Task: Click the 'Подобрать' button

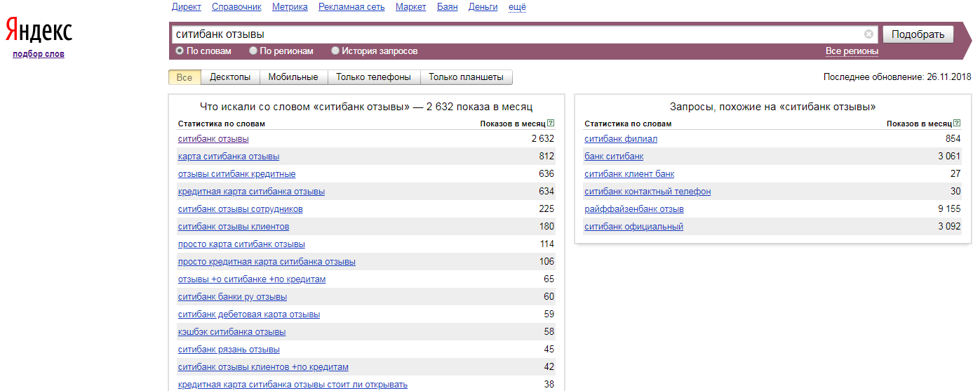Action: (918, 34)
